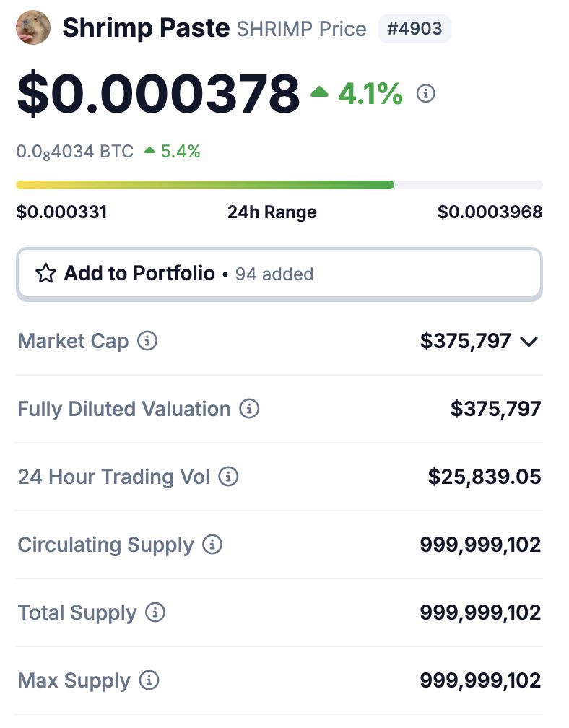
Task: Click the $375,797 Market Cap value
Action: coord(466,341)
